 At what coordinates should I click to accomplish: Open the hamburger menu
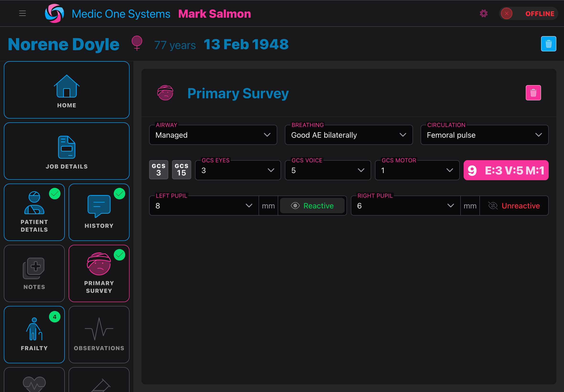pyautogui.click(x=22, y=13)
